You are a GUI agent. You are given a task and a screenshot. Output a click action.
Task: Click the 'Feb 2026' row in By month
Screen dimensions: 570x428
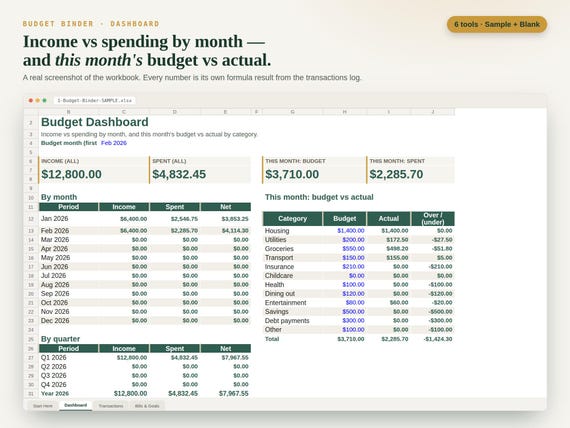click(145, 231)
